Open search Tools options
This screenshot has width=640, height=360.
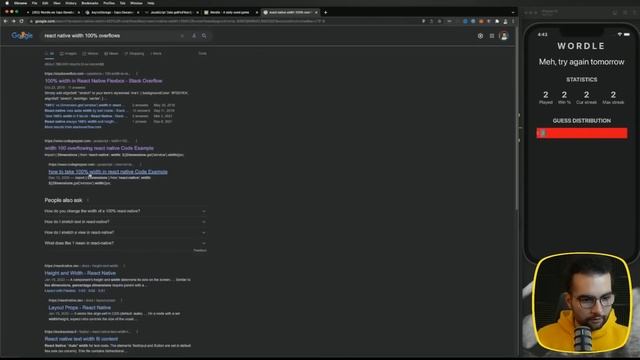click(x=202, y=53)
